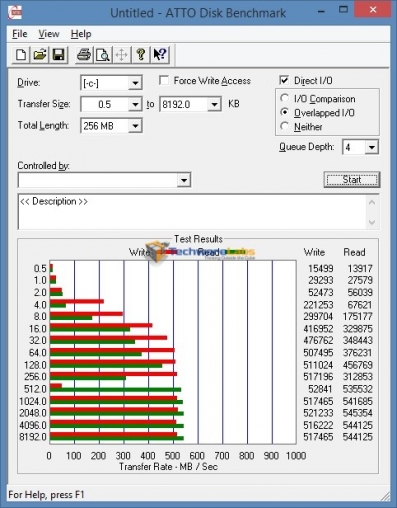
Task: Open the Total Length 256 MB dropdown
Action: coord(135,126)
